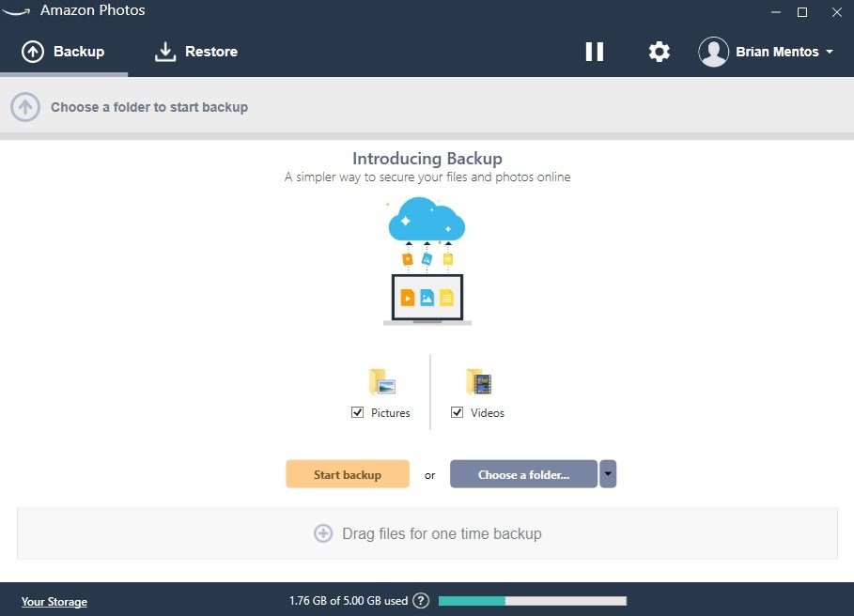This screenshot has width=854, height=616.
Task: Click the Choose a folder to start backup text
Action: point(149,107)
